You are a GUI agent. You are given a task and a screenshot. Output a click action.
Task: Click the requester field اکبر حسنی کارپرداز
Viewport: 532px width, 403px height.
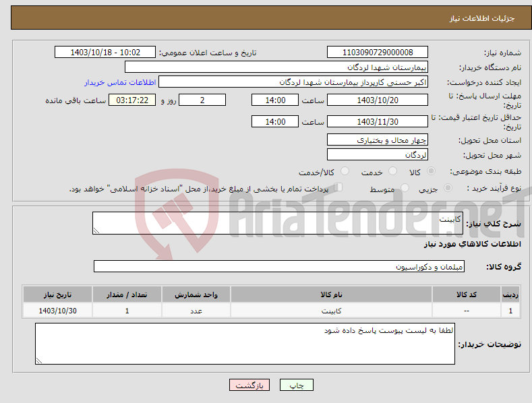pyautogui.click(x=293, y=82)
